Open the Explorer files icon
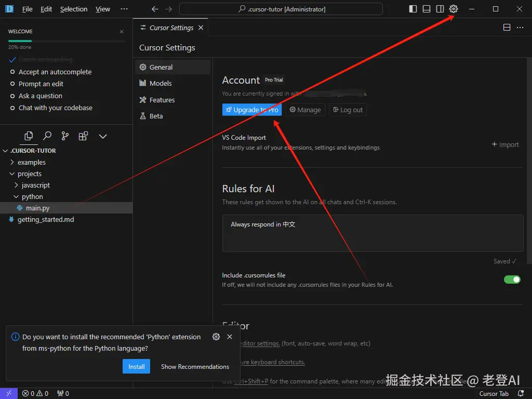The image size is (532, 399). 29,136
